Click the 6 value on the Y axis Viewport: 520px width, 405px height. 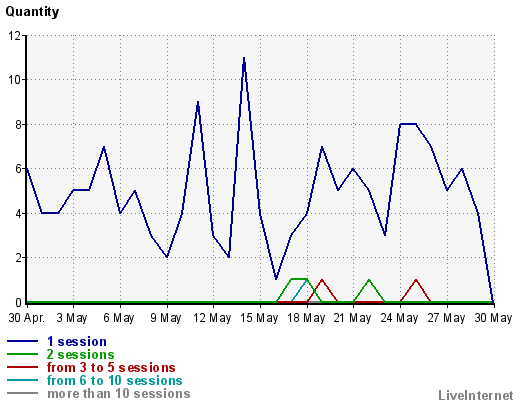coord(18,169)
